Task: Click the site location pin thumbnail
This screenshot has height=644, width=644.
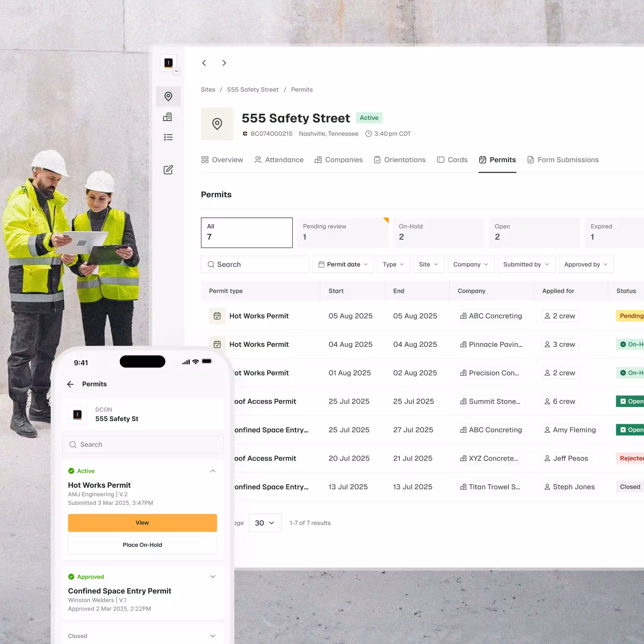Action: coord(217,124)
